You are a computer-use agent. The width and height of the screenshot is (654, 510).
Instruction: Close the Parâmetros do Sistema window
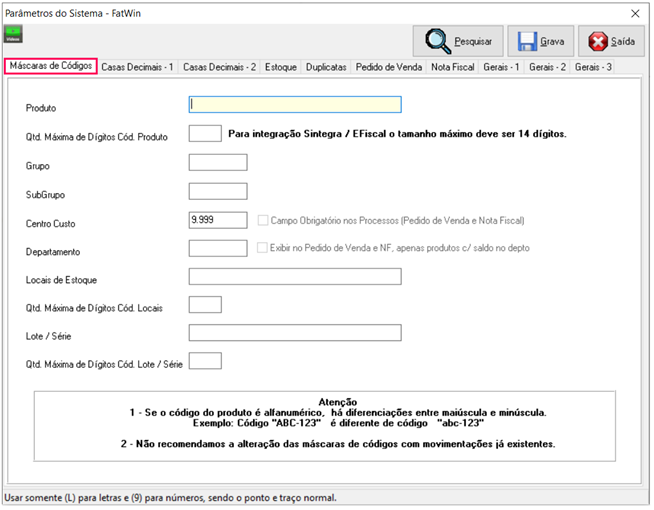pyautogui.click(x=635, y=12)
